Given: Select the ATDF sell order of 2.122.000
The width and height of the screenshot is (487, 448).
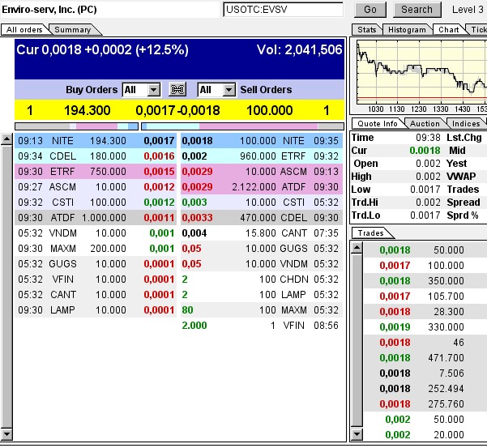Looking at the screenshot, I should coord(262,187).
